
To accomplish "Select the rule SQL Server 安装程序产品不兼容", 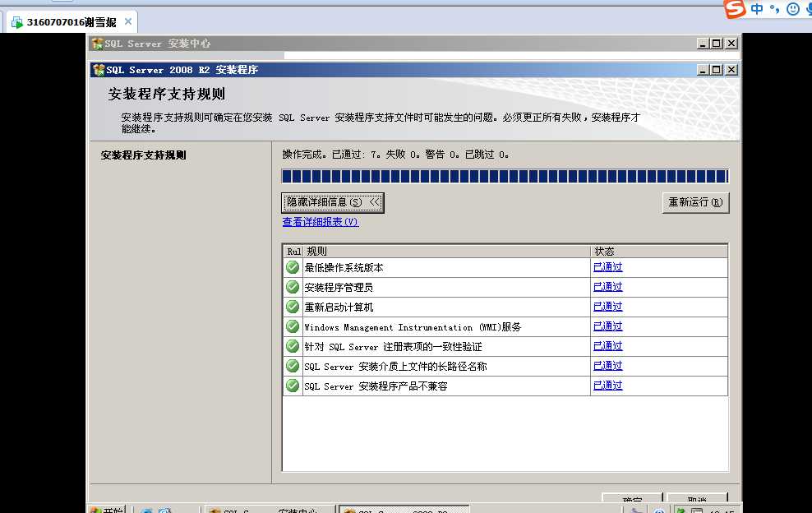I will tap(376, 386).
